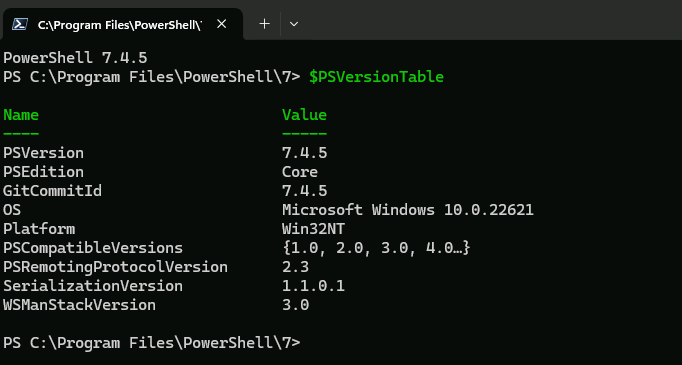
Task: Click the PowerShell icon in the tab
Action: [x=20, y=24]
